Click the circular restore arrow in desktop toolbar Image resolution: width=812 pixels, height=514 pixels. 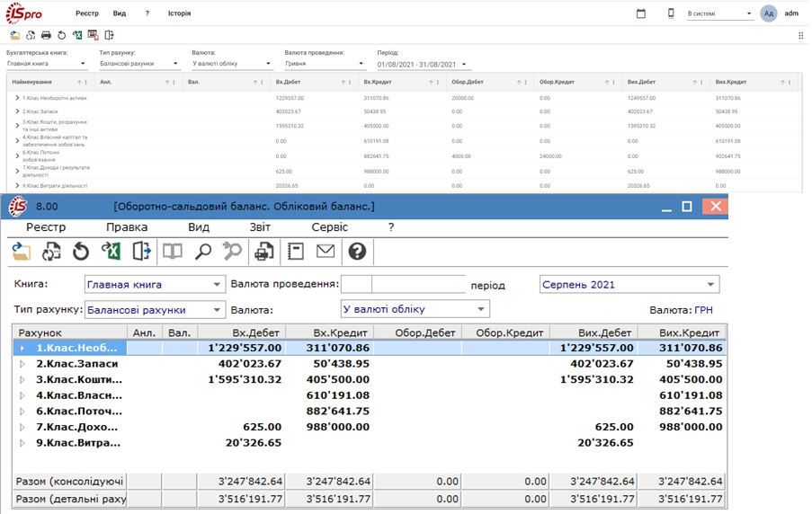point(80,252)
